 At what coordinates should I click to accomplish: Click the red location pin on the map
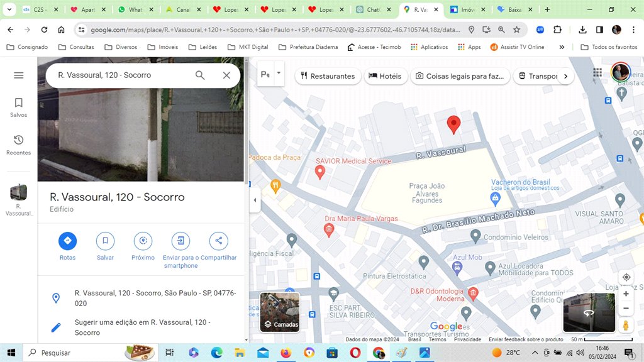click(453, 124)
